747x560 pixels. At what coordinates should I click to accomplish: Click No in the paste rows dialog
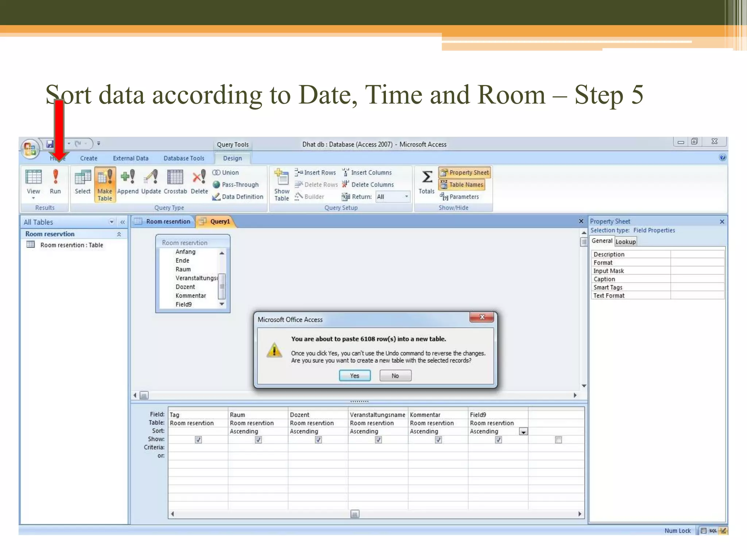click(x=395, y=376)
